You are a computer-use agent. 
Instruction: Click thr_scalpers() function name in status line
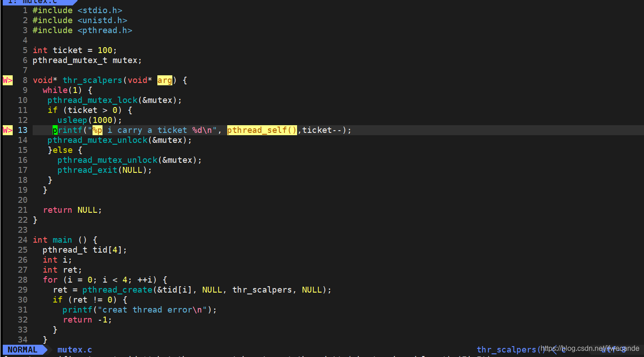(511, 350)
